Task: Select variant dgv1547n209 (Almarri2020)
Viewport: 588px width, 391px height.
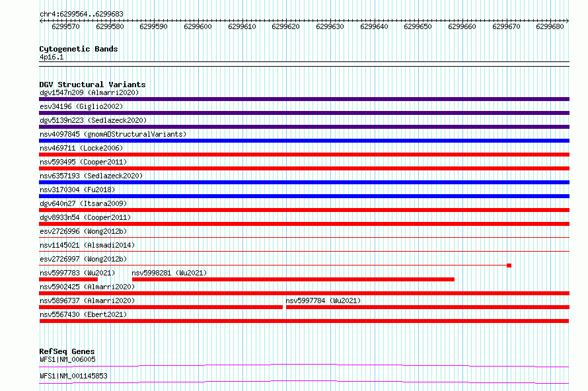Action: click(x=89, y=92)
